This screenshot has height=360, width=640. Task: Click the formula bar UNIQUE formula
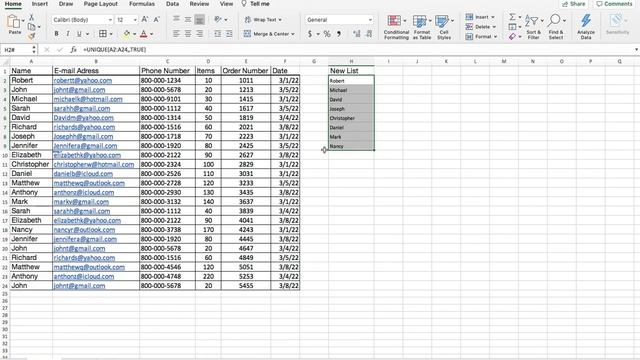point(114,49)
